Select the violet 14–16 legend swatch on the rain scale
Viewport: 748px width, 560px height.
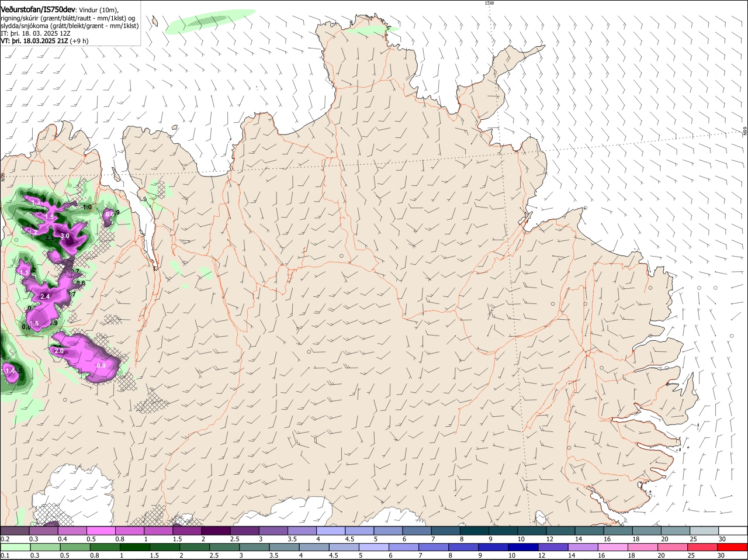tap(584, 547)
